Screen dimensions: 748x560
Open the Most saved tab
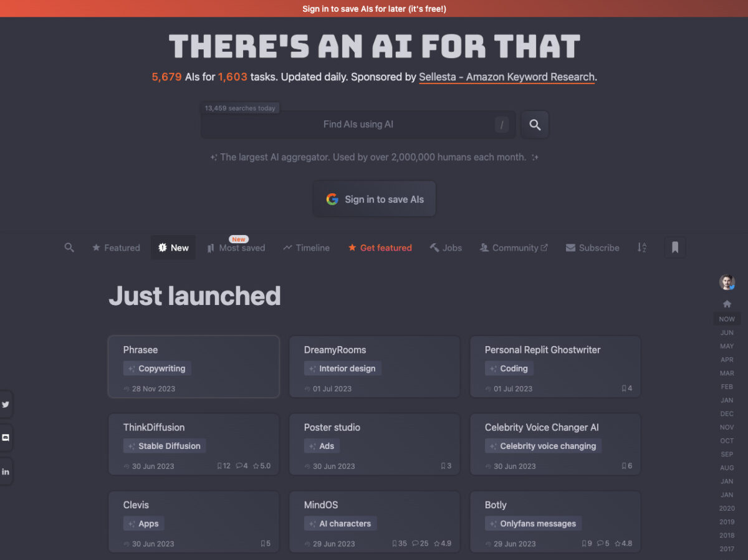click(236, 248)
